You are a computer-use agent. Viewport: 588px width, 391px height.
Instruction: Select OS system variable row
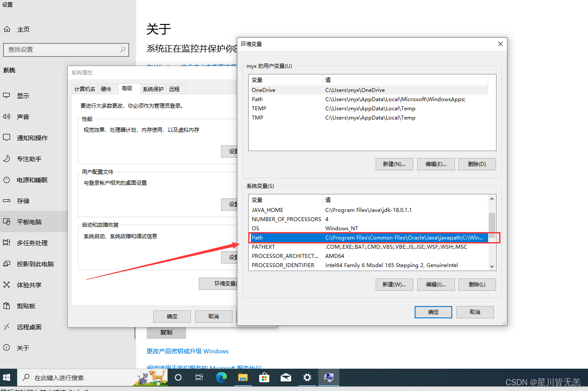pos(368,229)
